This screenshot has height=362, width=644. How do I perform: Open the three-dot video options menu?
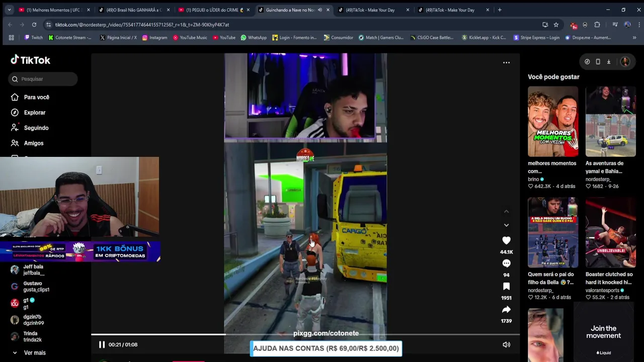click(506, 63)
